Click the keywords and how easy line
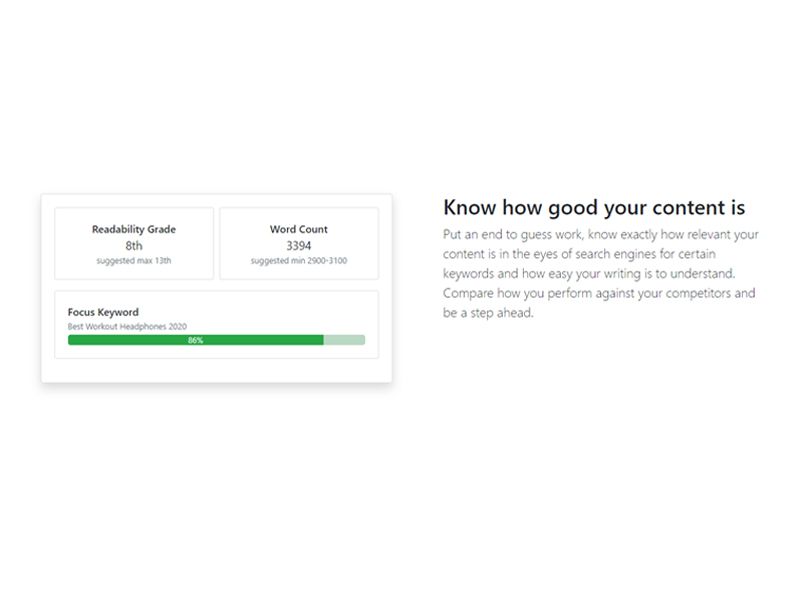800x600 pixels. coord(589,273)
